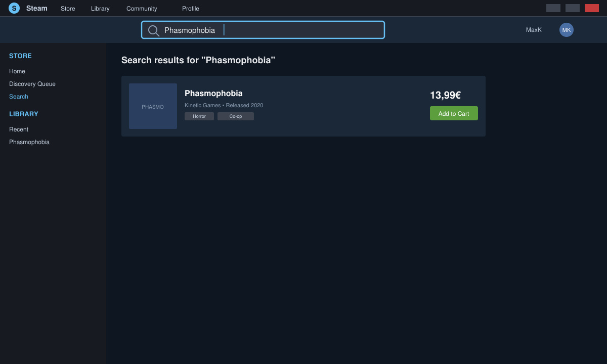
Task: Open the MK user avatar
Action: tap(567, 30)
